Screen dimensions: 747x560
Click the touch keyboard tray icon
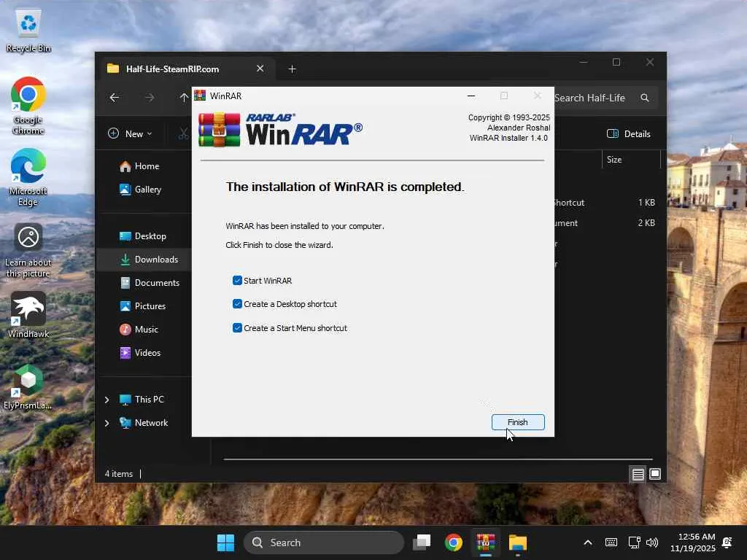pyautogui.click(x=611, y=542)
